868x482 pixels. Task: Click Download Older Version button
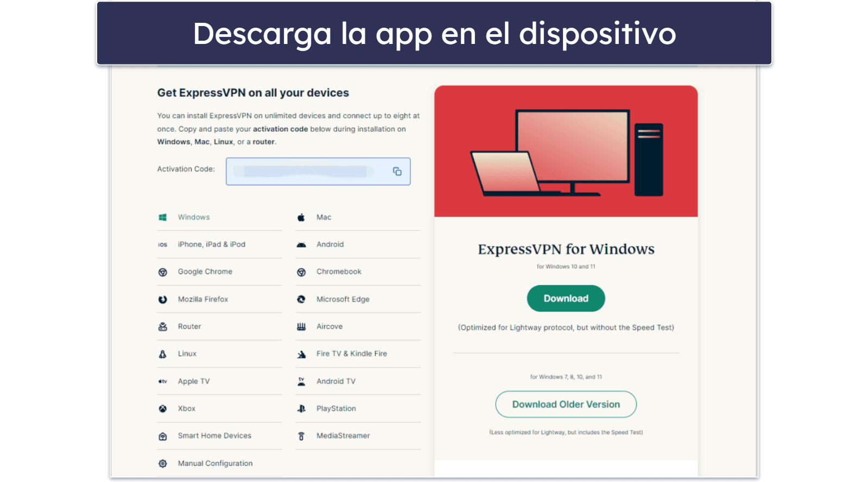pyautogui.click(x=566, y=404)
